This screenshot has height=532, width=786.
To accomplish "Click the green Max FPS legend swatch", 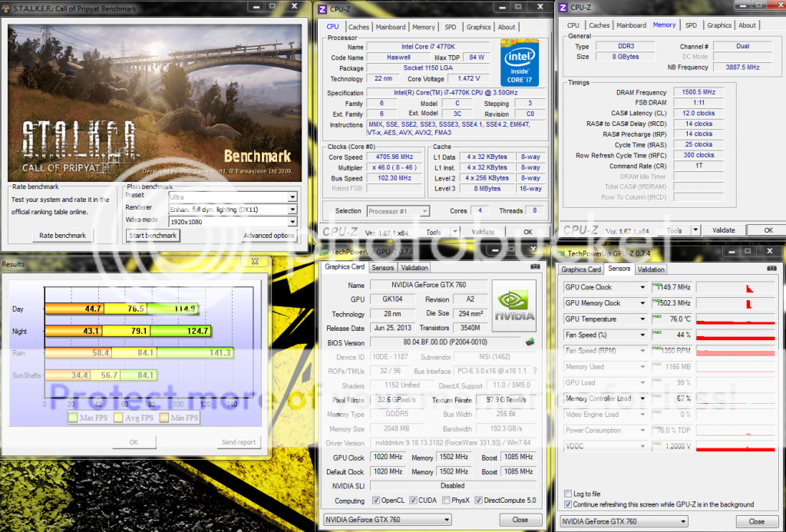I will 71,418.
